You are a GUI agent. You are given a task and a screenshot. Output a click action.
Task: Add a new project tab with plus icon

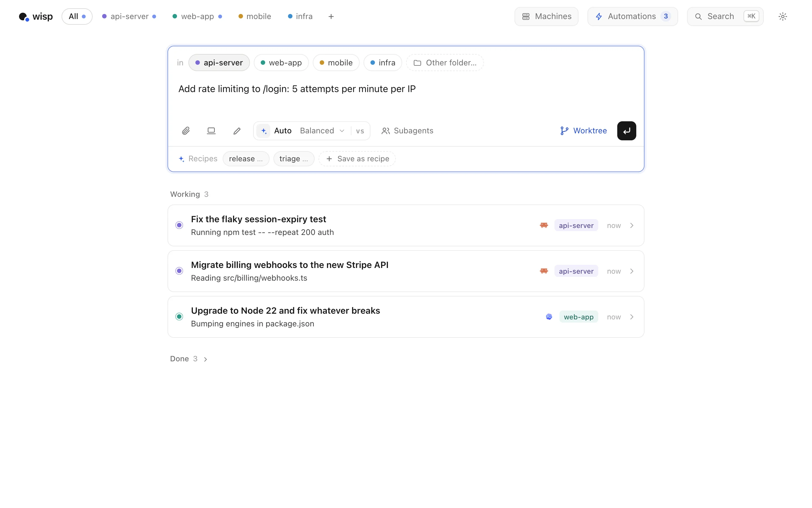[331, 17]
